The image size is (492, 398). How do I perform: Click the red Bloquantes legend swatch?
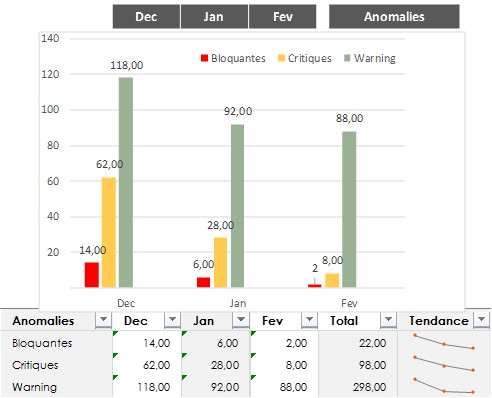coord(204,58)
